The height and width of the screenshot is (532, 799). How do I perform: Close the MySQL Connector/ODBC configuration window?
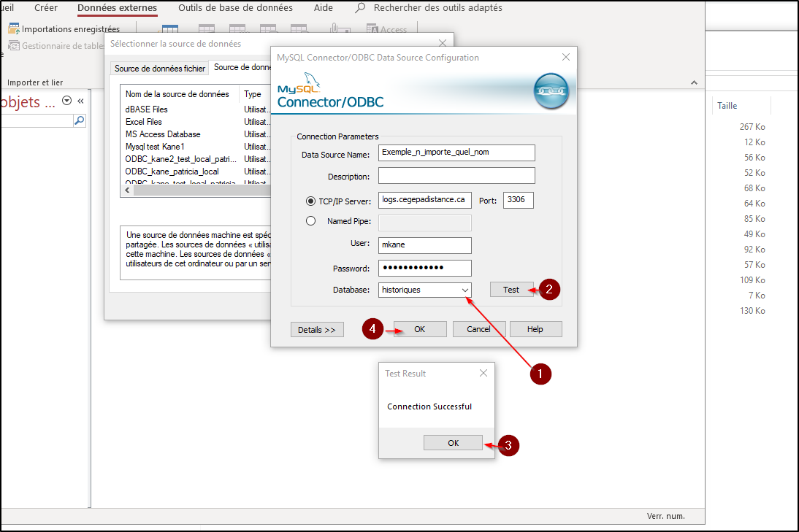(x=565, y=58)
